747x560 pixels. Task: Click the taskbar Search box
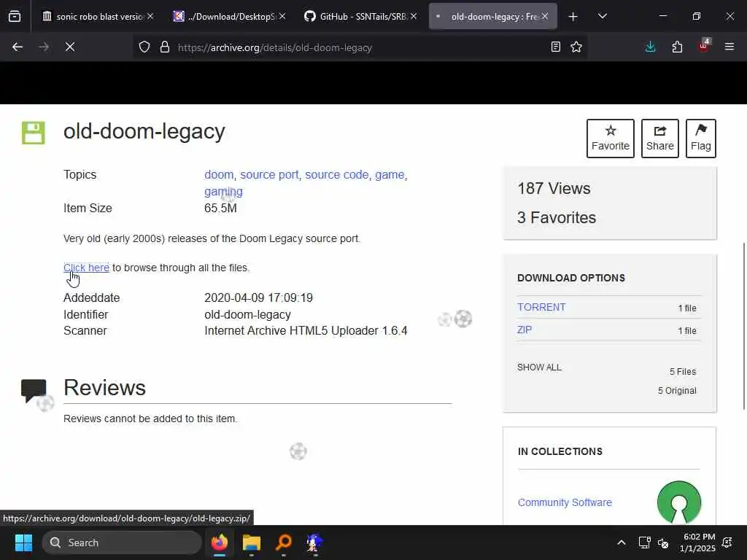[x=122, y=542]
